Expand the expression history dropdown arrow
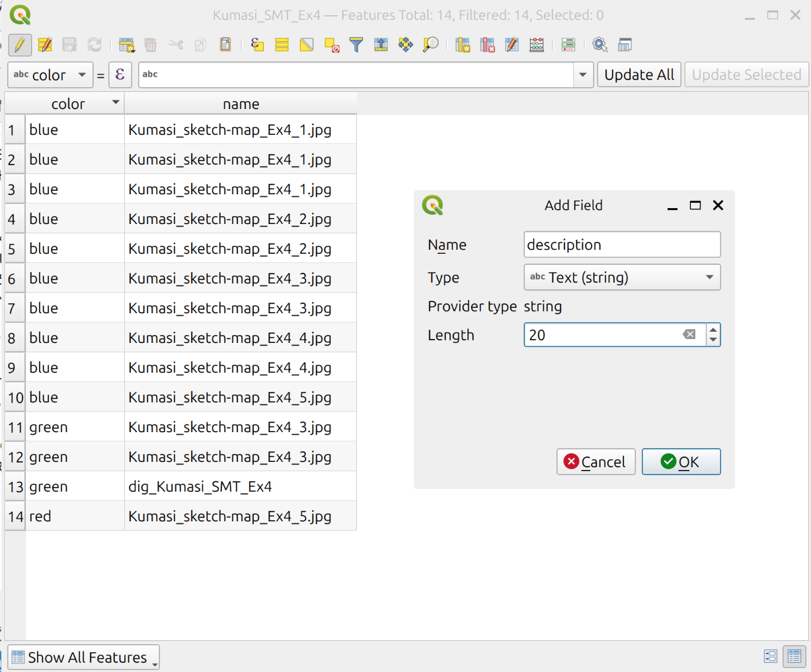Image resolution: width=811 pixels, height=672 pixels. point(582,75)
